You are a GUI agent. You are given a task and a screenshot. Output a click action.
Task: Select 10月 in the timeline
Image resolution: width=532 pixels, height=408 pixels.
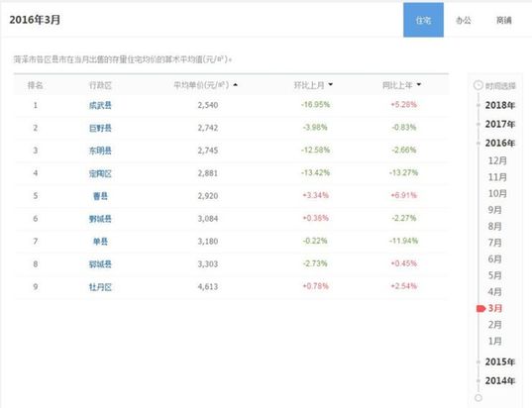click(x=497, y=194)
